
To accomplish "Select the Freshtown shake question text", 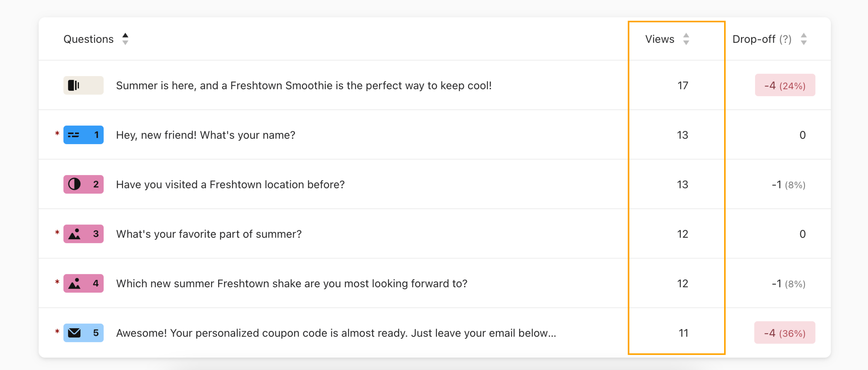I will [x=291, y=283].
